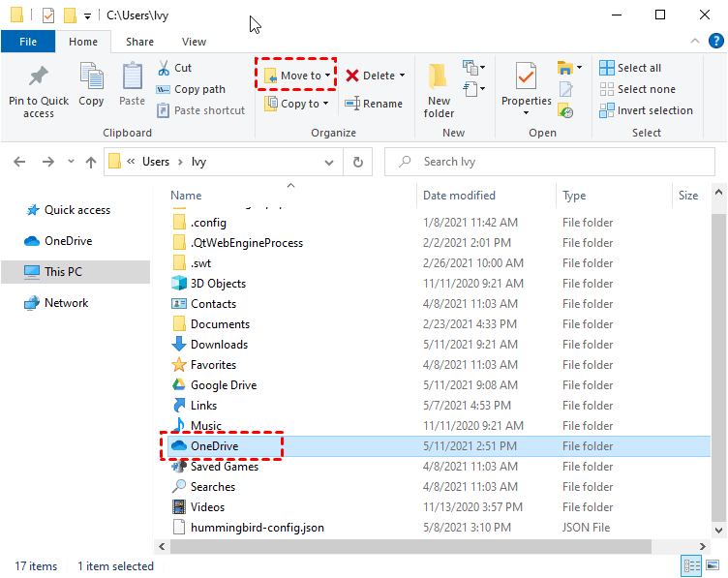The image size is (728, 578).
Task: Click in the Search Ivy field
Action: pos(550,162)
